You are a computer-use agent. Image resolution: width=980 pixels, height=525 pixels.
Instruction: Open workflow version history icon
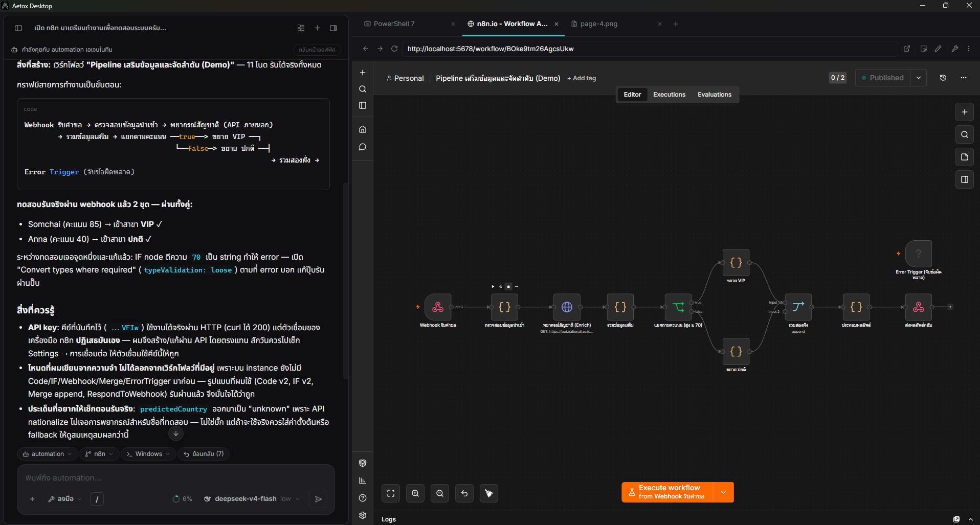(x=943, y=78)
